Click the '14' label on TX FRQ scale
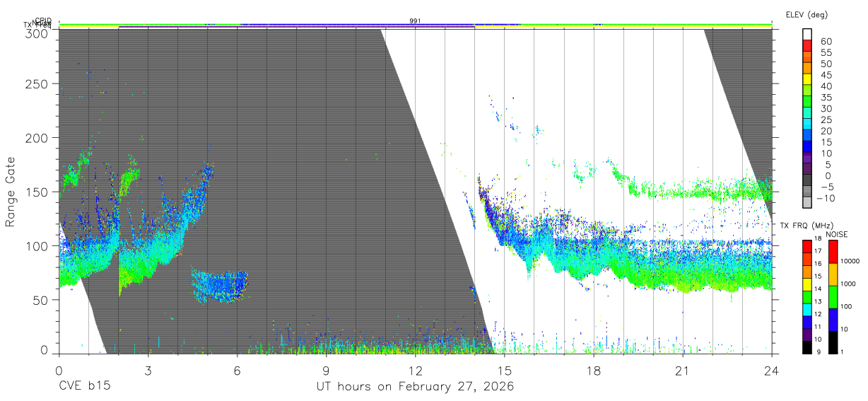868x401 pixels. click(x=819, y=290)
